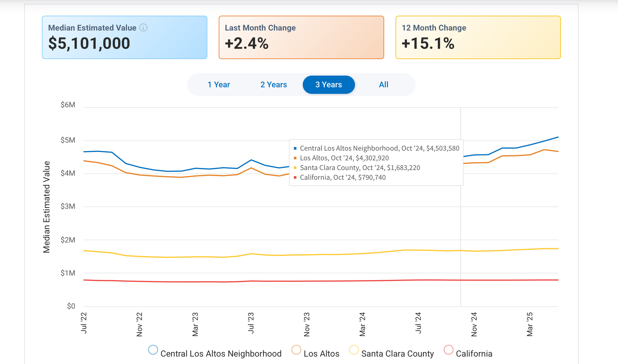
Task: Click the California legend label text
Action: (x=474, y=354)
